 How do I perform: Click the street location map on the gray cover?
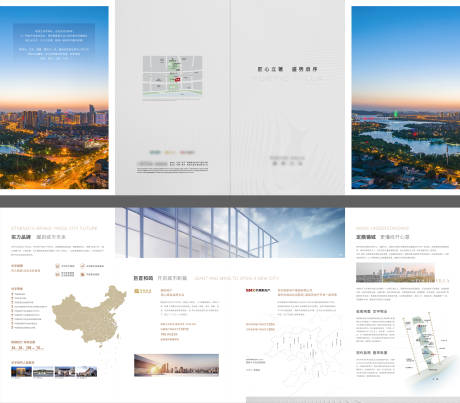click(x=172, y=76)
